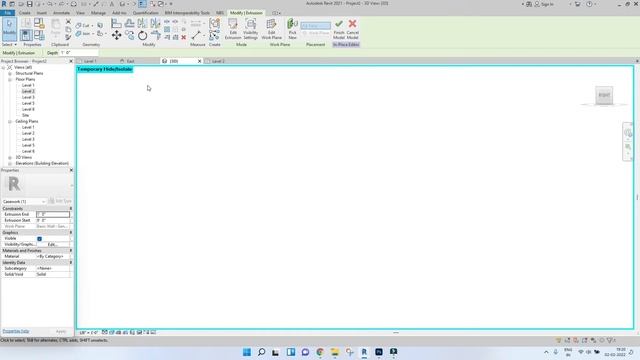Click the ViewCube Right face
640x360 pixels.
pos(604,95)
